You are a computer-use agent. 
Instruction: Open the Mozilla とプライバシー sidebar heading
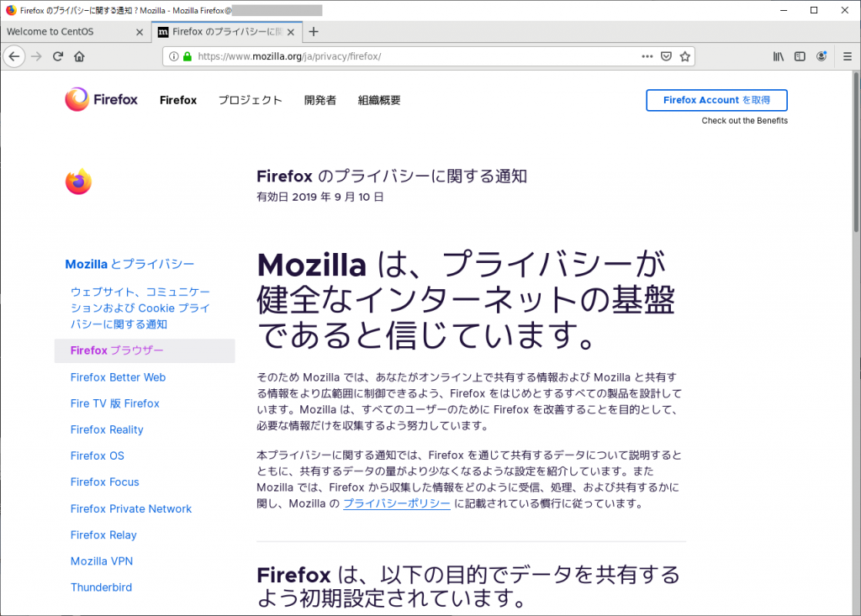pyautogui.click(x=129, y=264)
